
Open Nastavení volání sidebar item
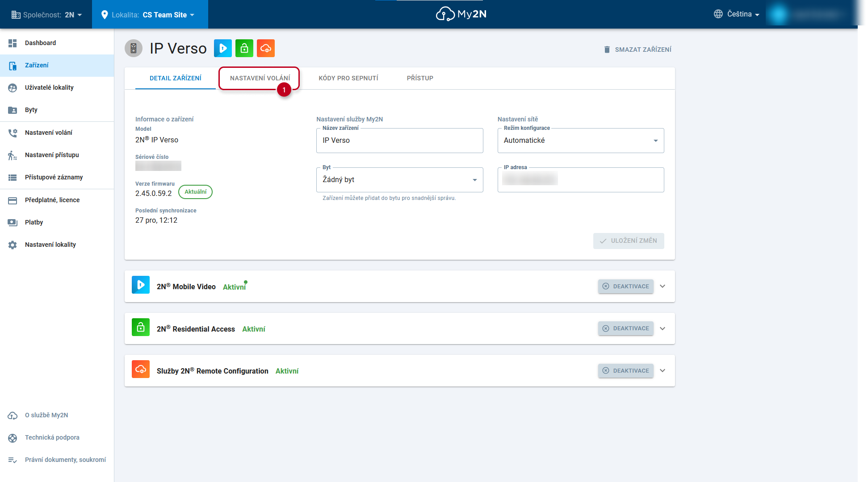pyautogui.click(x=57, y=133)
